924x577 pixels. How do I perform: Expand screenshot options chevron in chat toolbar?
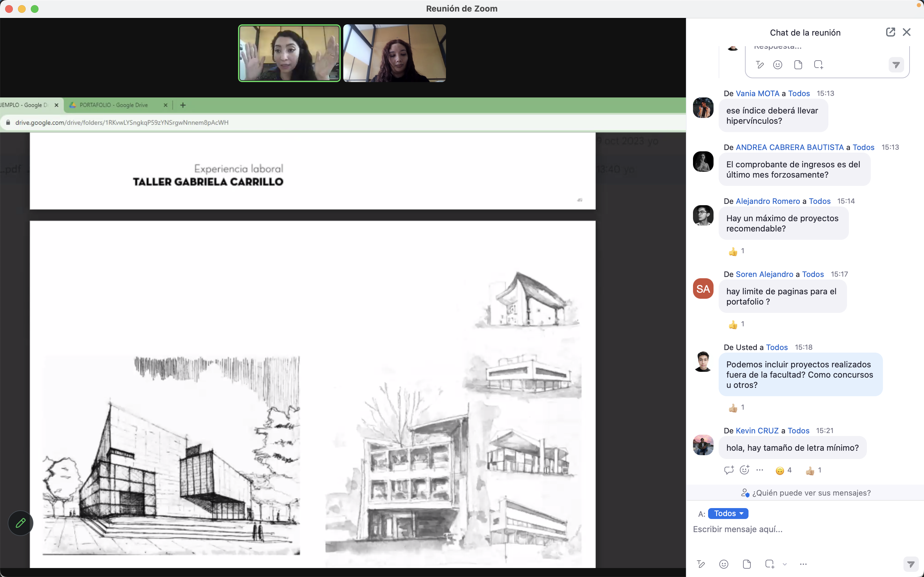click(x=785, y=564)
